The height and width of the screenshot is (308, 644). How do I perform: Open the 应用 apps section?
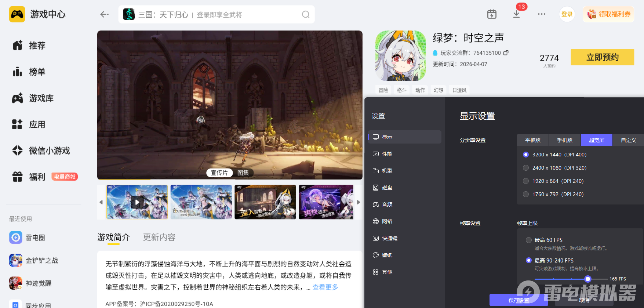[x=29, y=124]
